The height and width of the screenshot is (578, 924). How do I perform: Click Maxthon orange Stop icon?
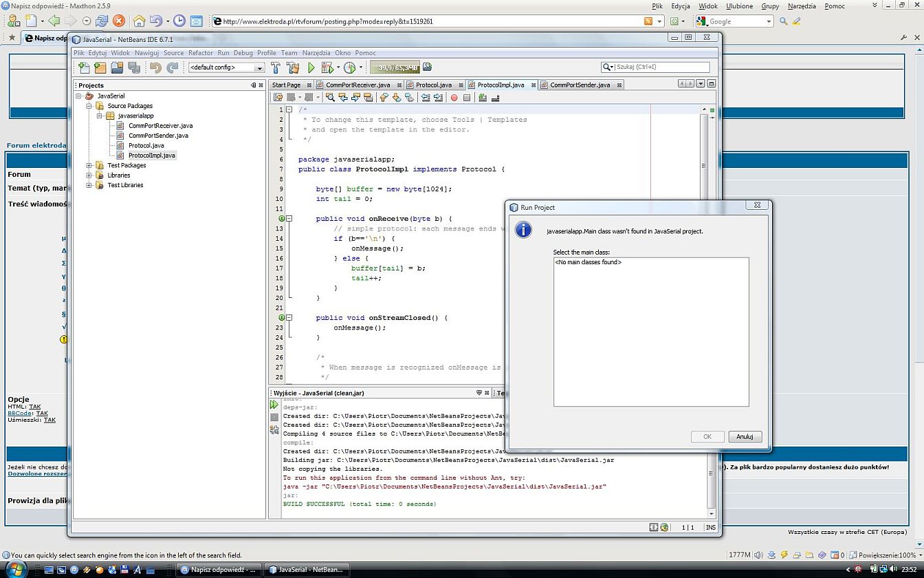click(118, 21)
